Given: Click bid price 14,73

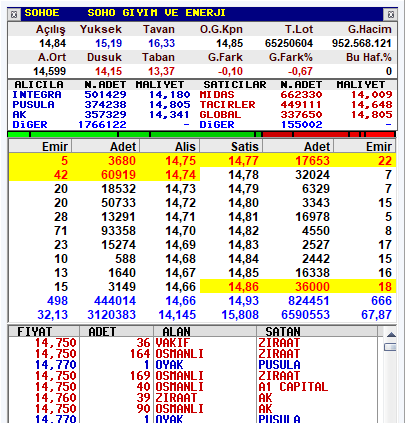Looking at the screenshot, I should [x=181, y=189].
